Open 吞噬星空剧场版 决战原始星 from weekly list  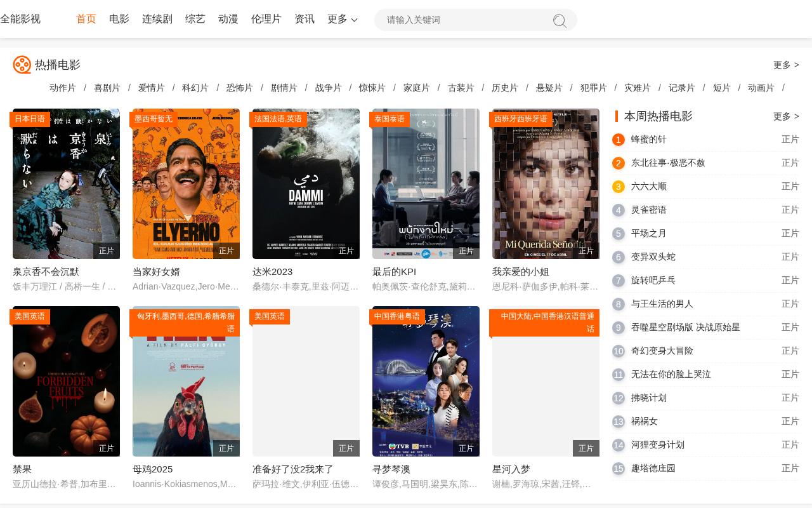(x=686, y=328)
